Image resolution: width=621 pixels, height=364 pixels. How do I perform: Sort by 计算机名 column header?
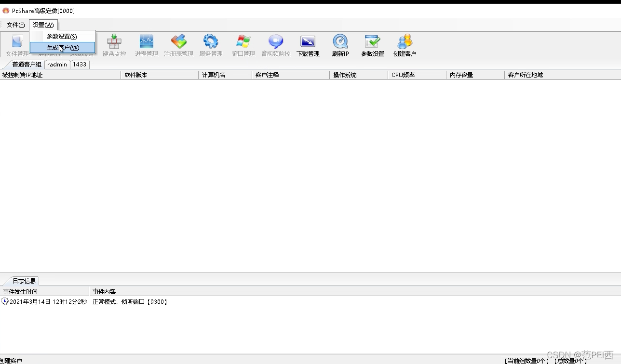[x=225, y=75]
